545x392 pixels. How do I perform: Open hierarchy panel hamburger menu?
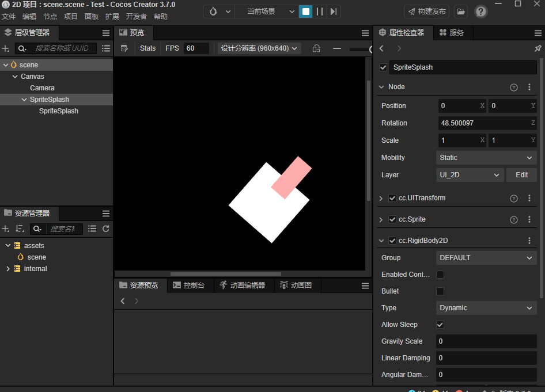pos(106,33)
